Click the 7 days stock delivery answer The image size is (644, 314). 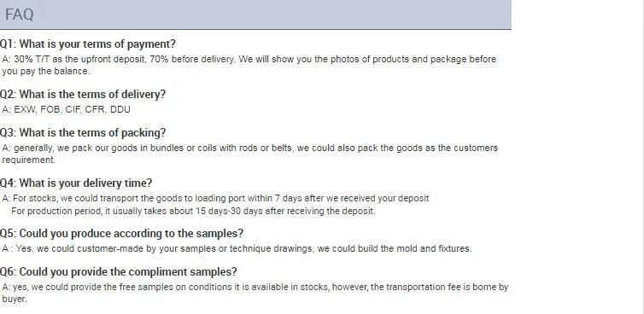[215, 199]
